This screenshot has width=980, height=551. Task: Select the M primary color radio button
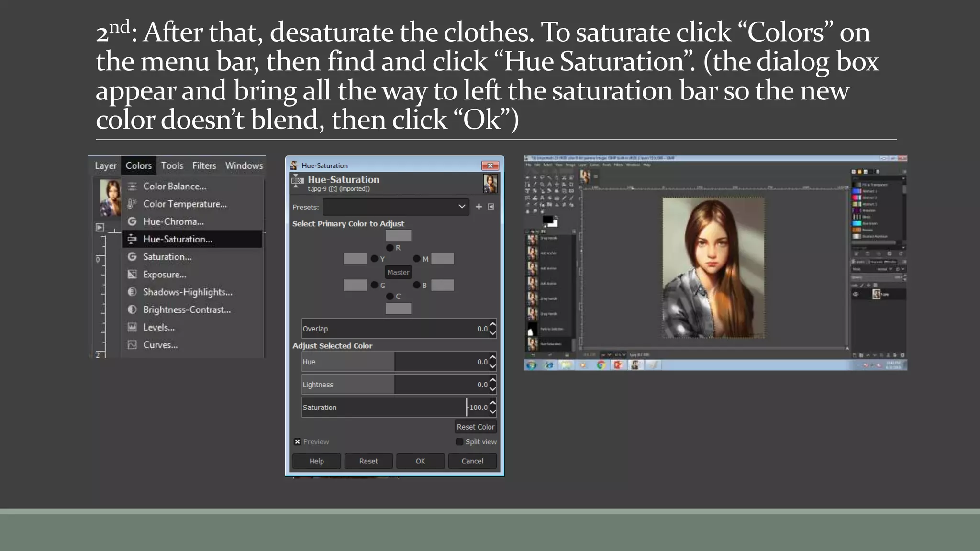coord(417,259)
